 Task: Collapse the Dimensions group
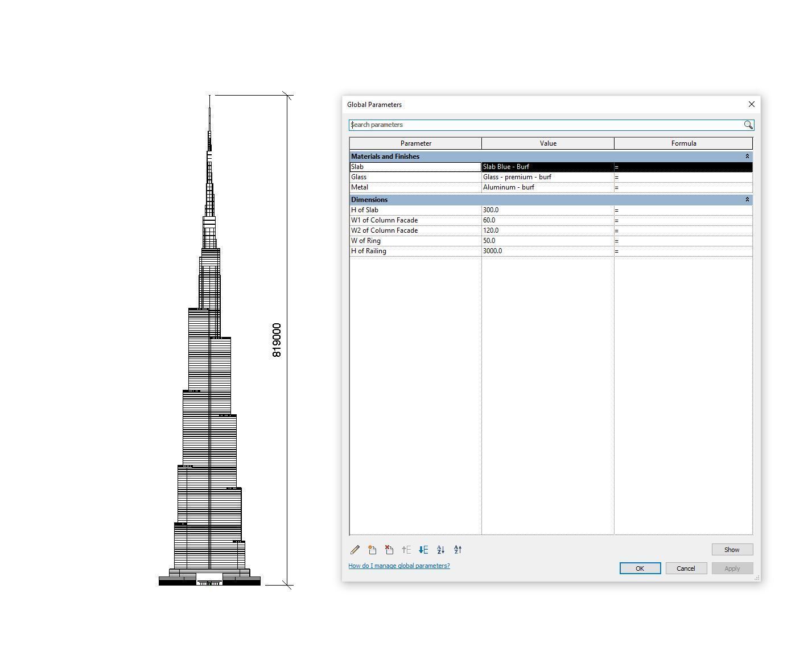(x=747, y=199)
